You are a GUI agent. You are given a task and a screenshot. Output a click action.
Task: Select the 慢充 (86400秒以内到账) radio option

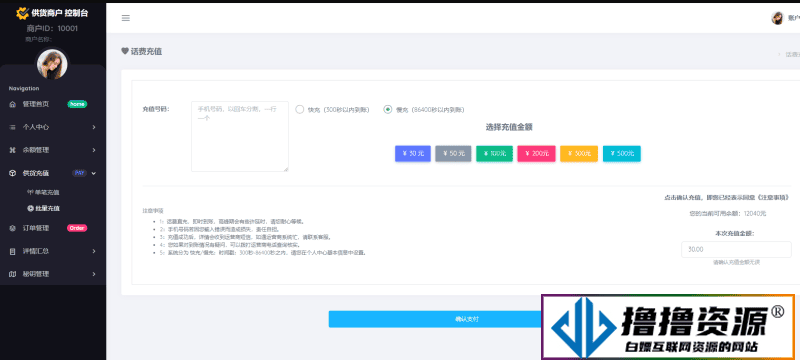[x=388, y=109]
